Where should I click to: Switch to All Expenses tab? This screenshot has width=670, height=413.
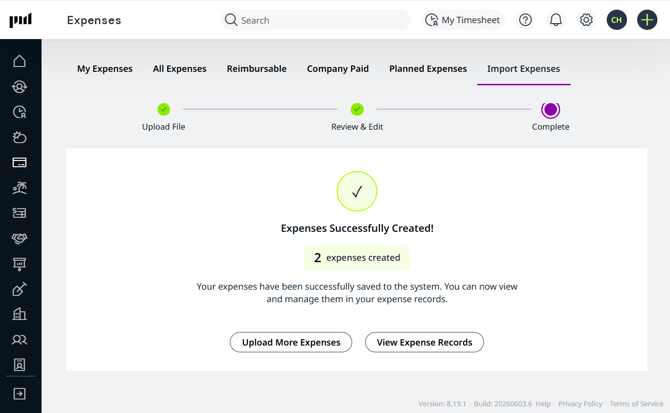(x=179, y=69)
